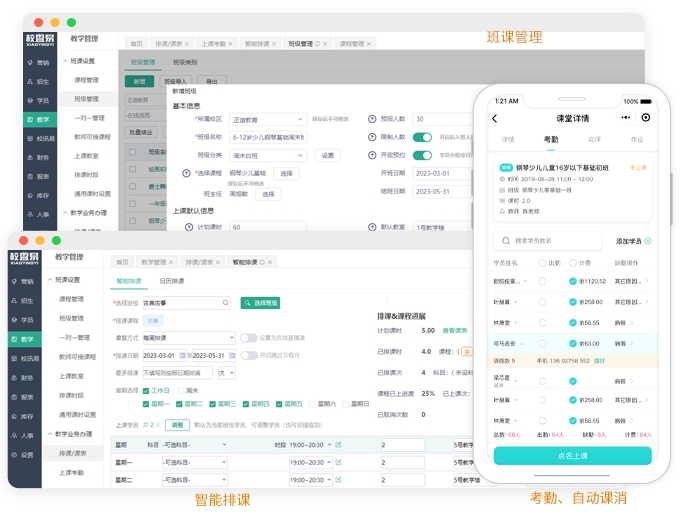
Task: Click the help icon beside 默认教室
Action: [x=372, y=227]
